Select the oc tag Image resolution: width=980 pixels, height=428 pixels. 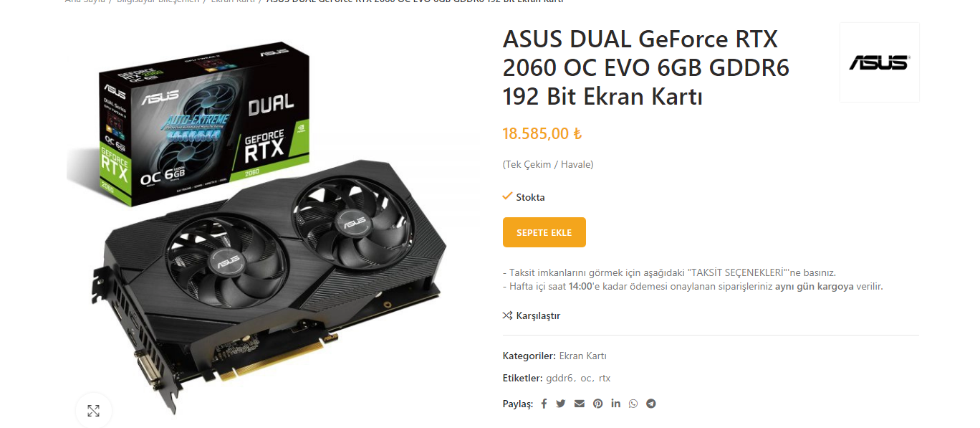click(586, 378)
